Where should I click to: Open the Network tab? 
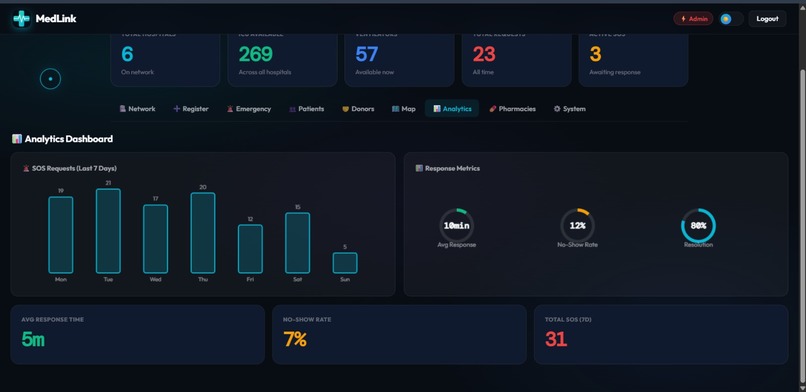pos(137,109)
